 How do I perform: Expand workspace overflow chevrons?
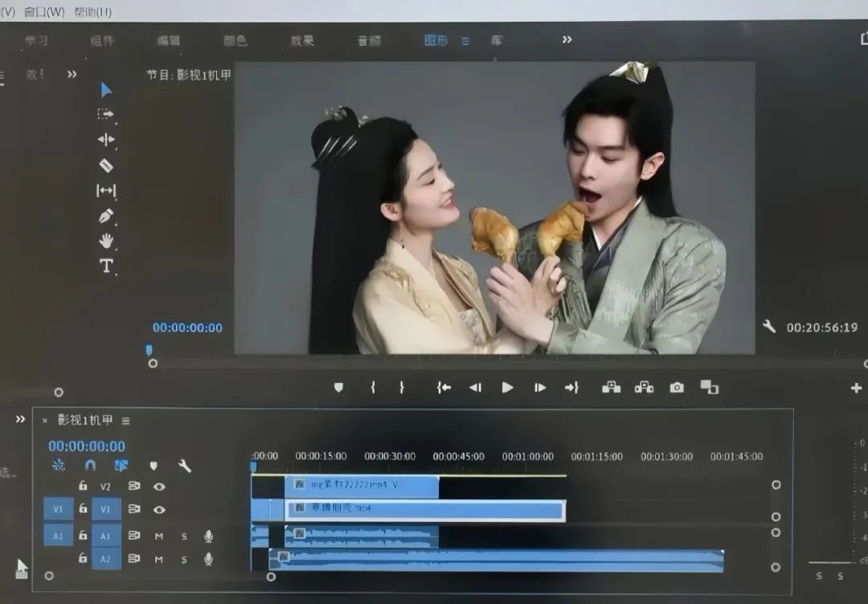click(x=567, y=39)
